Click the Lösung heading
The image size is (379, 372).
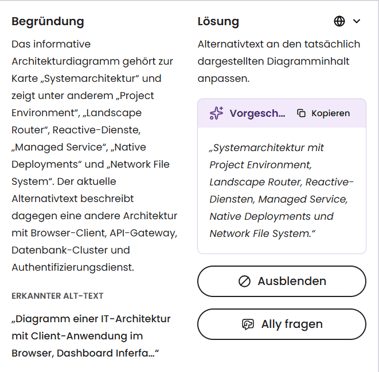click(218, 21)
